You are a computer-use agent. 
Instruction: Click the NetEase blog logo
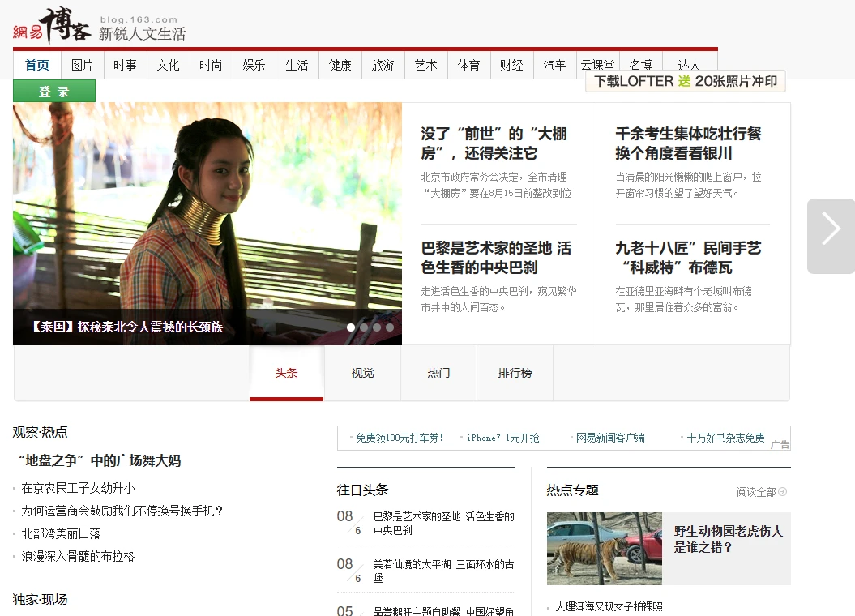[53, 26]
